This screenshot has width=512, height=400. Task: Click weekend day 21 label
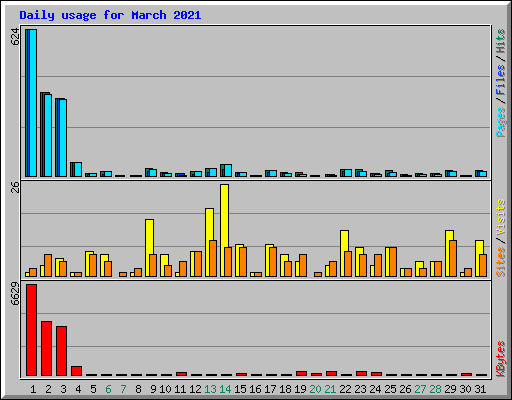(330, 389)
